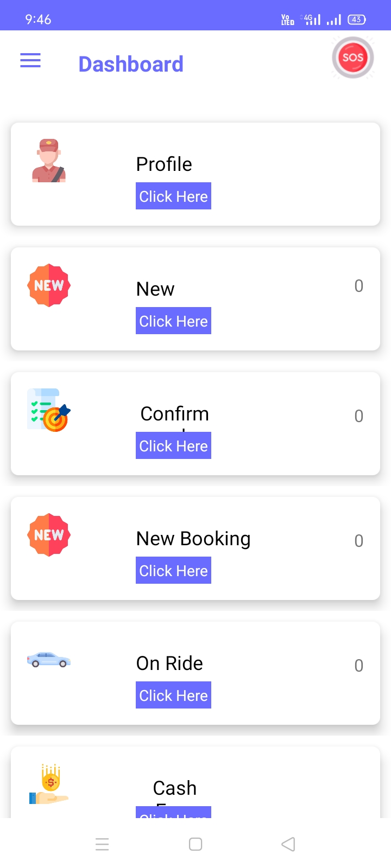Screen dimensions: 391x868
Task: Tap Android recent apps navigation button
Action: point(102,844)
